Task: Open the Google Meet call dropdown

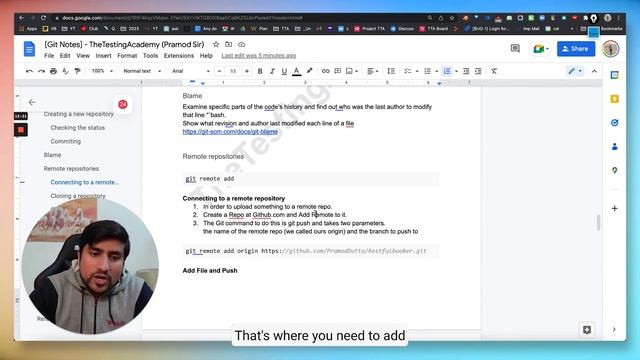Action: pyautogui.click(x=541, y=49)
